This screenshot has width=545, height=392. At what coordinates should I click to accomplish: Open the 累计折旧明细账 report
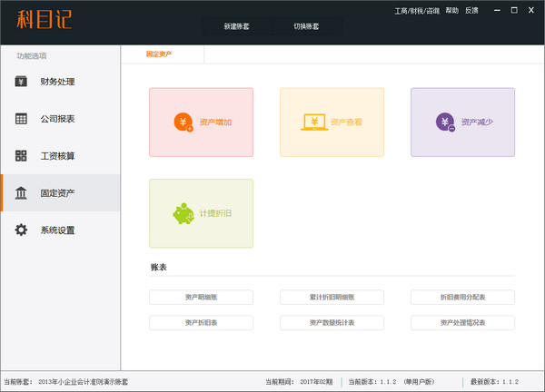point(332,298)
